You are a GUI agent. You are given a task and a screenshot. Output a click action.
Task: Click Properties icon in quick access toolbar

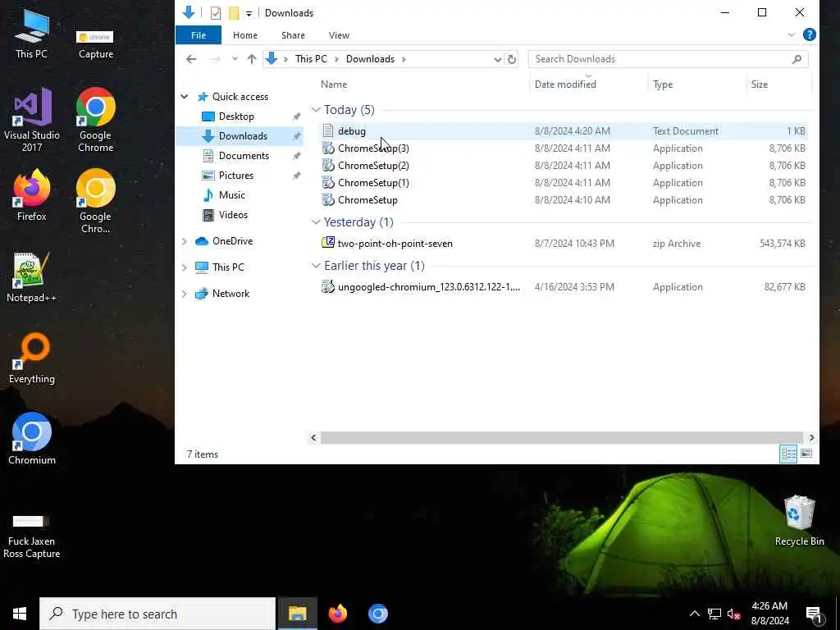[216, 13]
